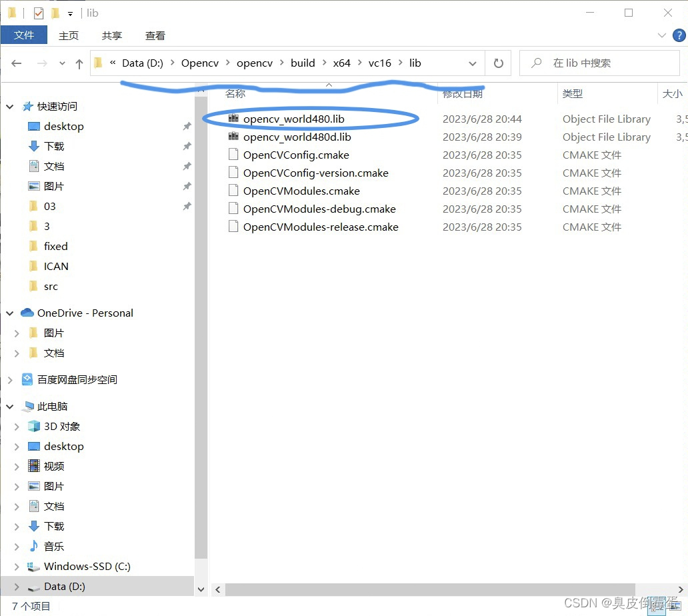Image resolution: width=688 pixels, height=616 pixels.
Task: Open the address bar history dropdown
Action: click(473, 62)
